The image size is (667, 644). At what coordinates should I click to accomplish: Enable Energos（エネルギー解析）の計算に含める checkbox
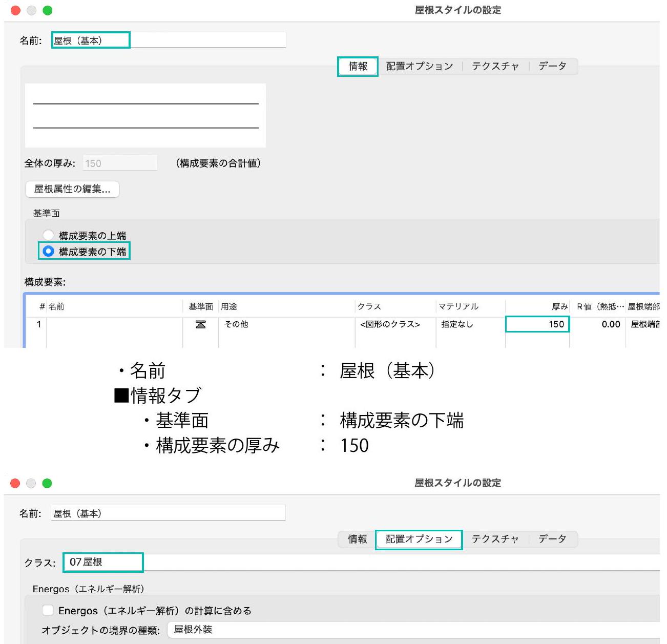coord(48,610)
